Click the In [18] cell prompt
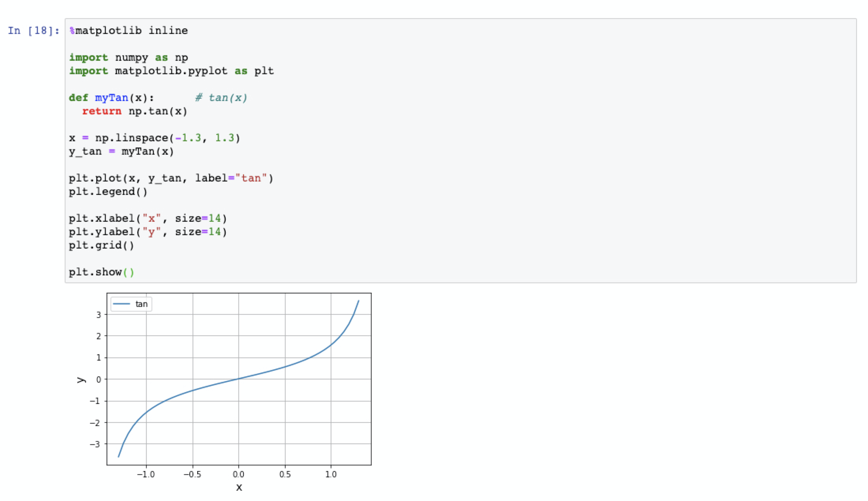 [x=34, y=31]
